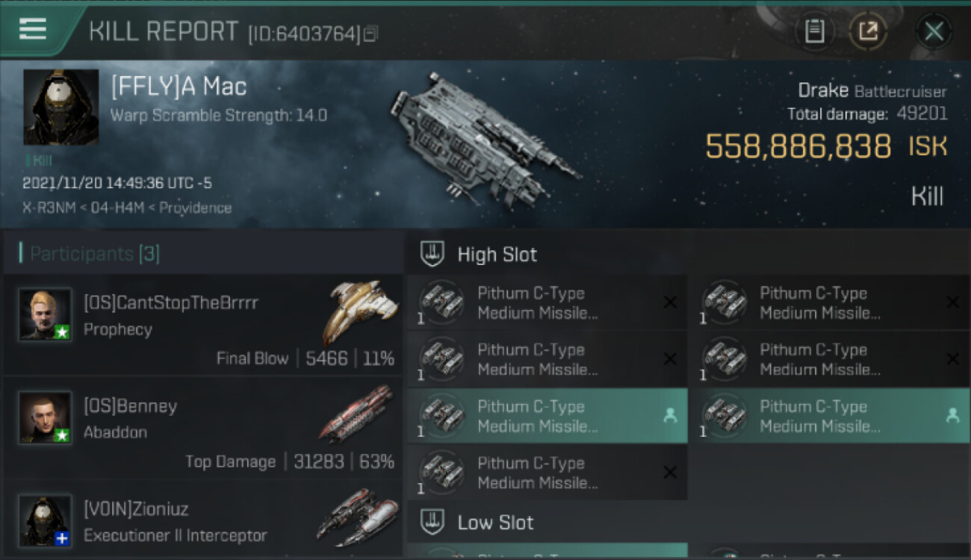Open X-R3NM Providence location link
Viewport: 971px width, 560px height.
pyautogui.click(x=127, y=208)
